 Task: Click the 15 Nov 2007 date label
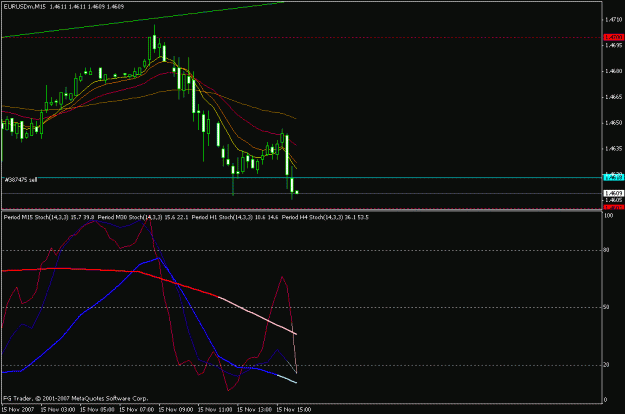click(x=18, y=410)
